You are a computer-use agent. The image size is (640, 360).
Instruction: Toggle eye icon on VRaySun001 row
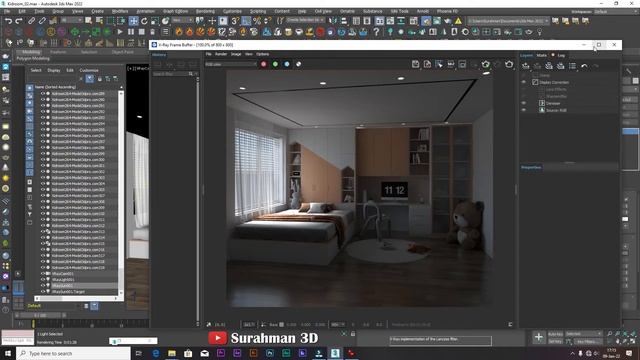click(x=42, y=286)
